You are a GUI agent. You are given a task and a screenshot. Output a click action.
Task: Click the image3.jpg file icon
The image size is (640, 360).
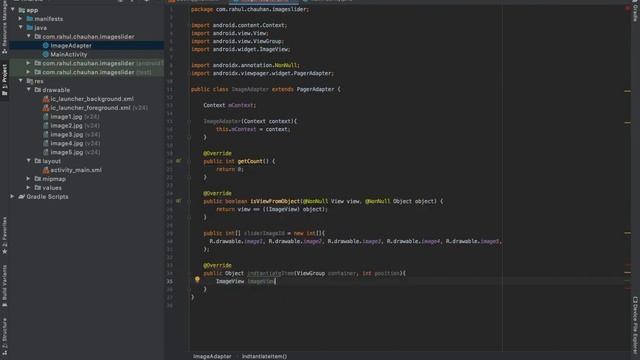click(46, 134)
